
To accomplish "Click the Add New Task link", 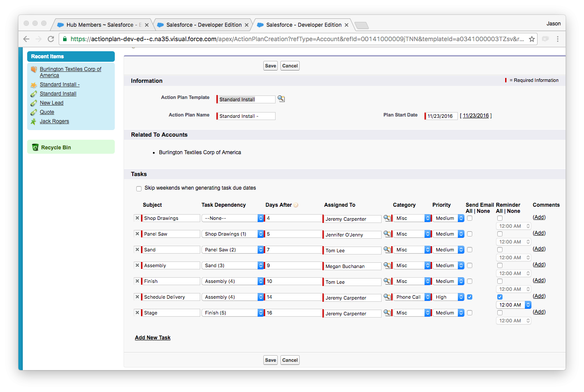I will [x=152, y=338].
